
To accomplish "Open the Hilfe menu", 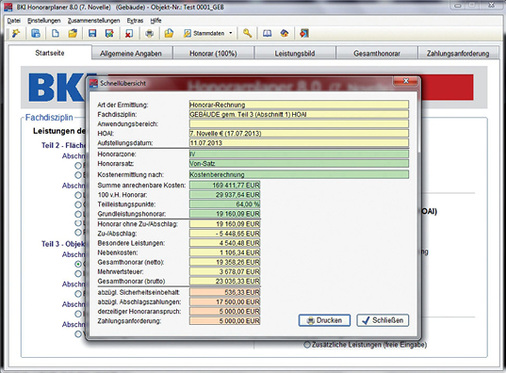I will (156, 21).
